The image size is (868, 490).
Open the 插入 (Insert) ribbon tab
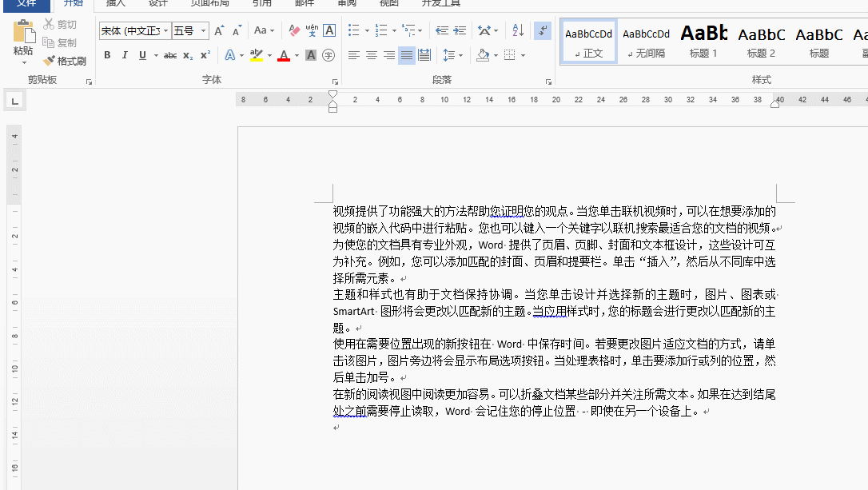pos(116,3)
